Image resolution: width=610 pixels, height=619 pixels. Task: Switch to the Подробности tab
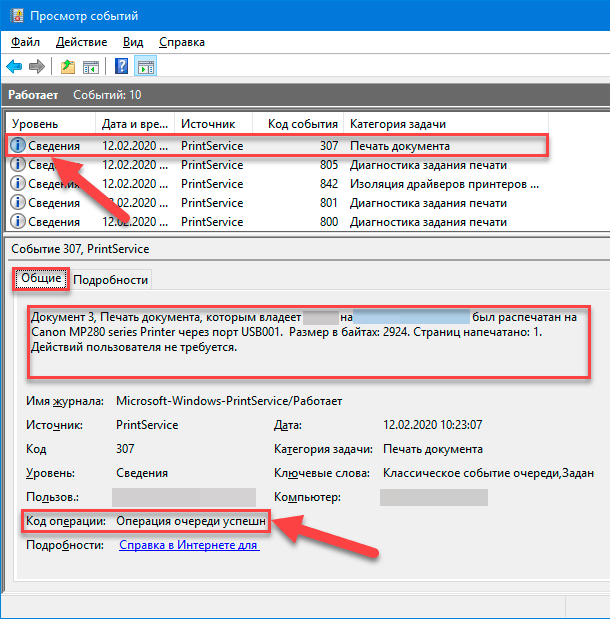111,279
